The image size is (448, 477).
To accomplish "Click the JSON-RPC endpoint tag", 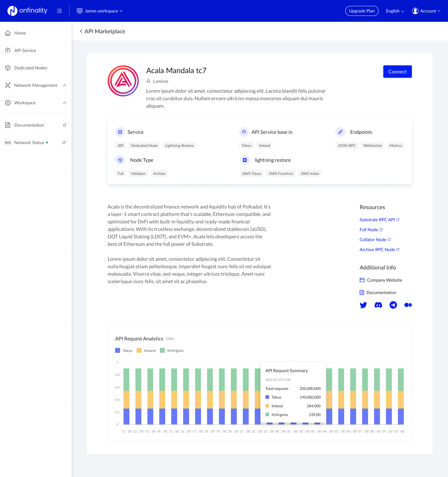I will pos(347,145).
